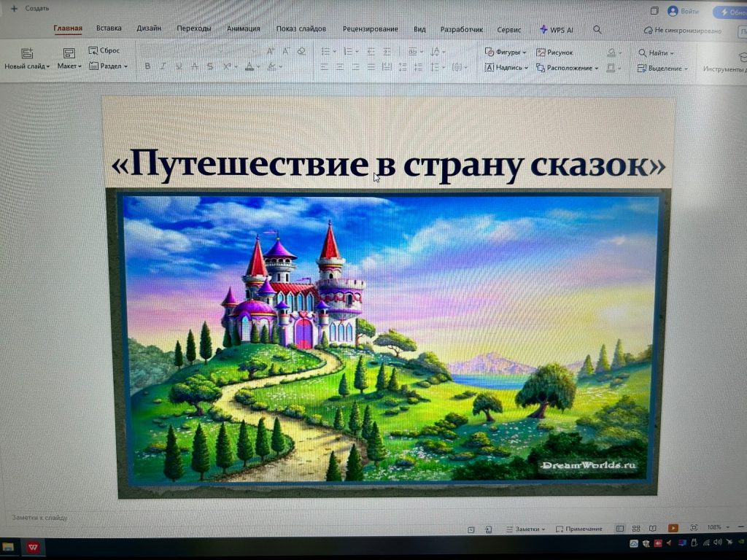Toggle underline text formatting
The image size is (747, 560).
coord(178,67)
